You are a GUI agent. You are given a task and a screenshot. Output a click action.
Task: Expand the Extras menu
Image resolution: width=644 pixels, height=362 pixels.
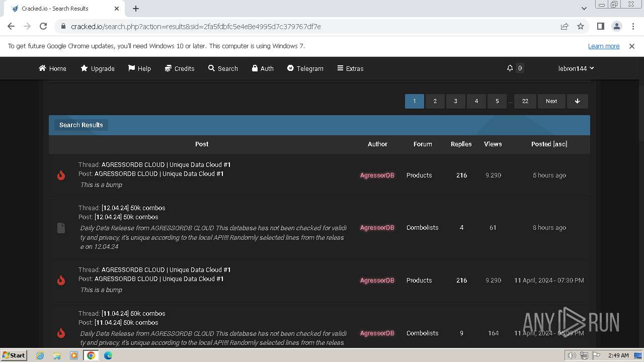pyautogui.click(x=350, y=68)
